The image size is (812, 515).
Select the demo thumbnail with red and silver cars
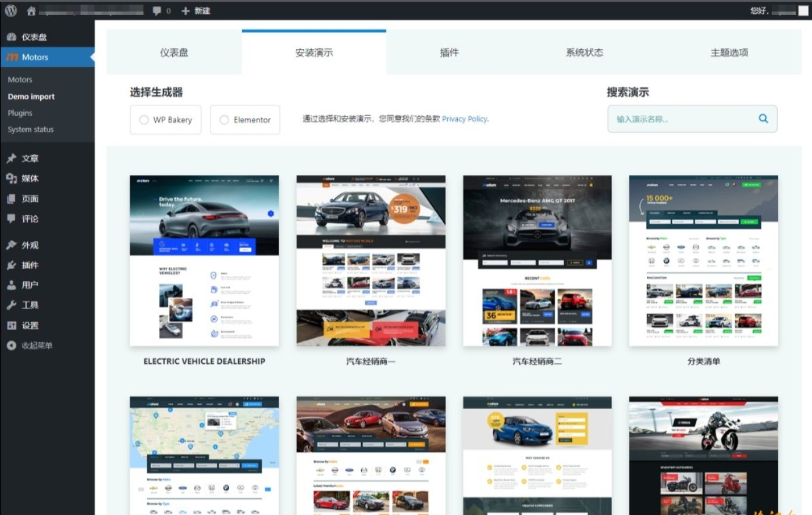click(371, 456)
